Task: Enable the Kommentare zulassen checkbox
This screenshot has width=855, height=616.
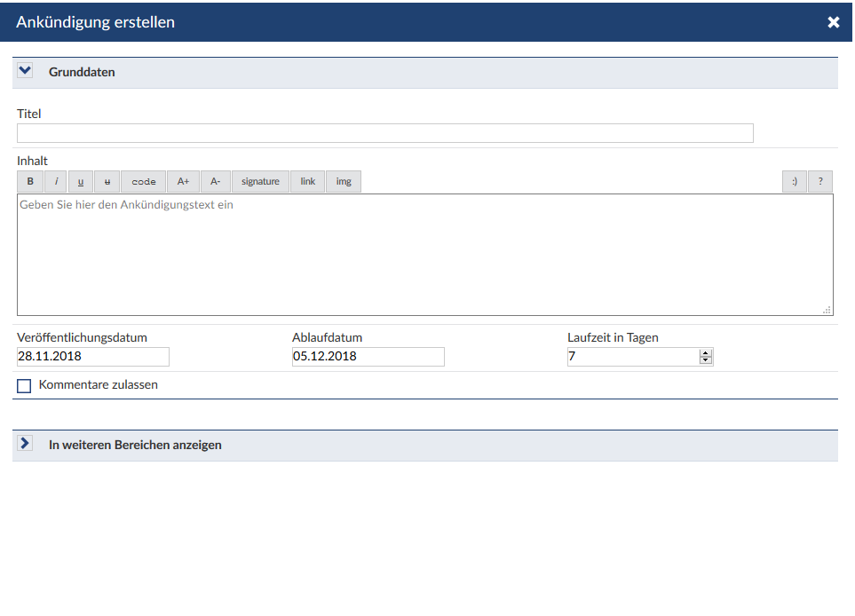Action: click(24, 386)
